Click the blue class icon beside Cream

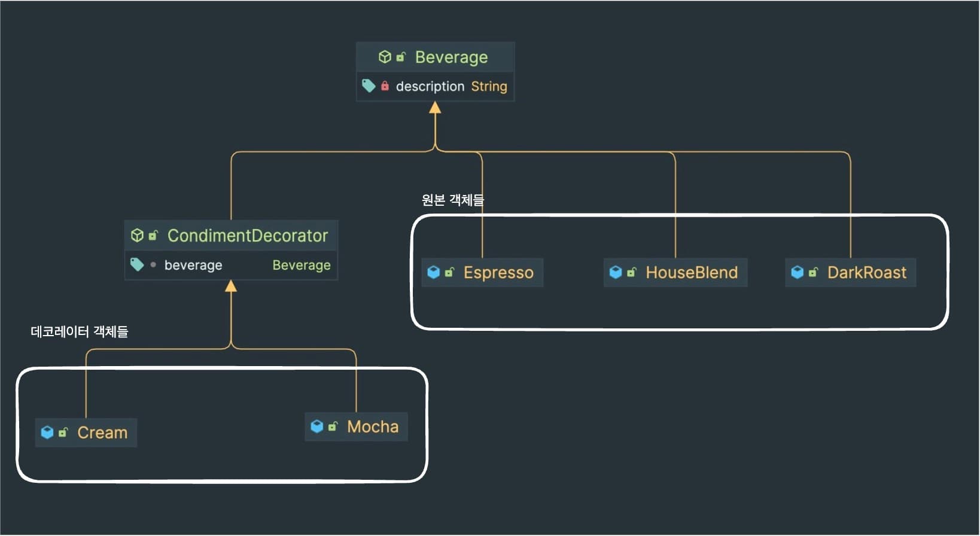pyautogui.click(x=47, y=432)
